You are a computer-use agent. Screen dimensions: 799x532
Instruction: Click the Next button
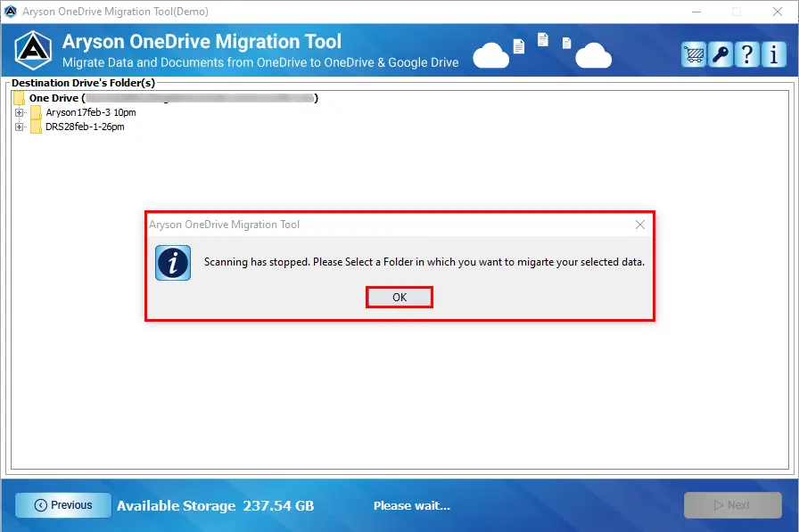point(733,505)
